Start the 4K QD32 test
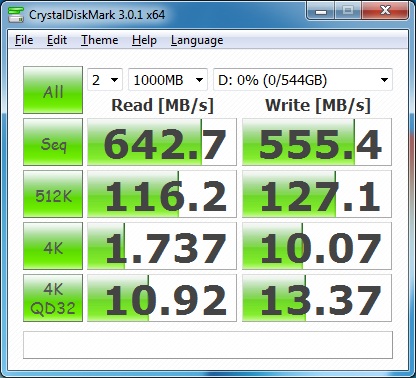Viewport: 416px width, 378px height. click(x=53, y=298)
